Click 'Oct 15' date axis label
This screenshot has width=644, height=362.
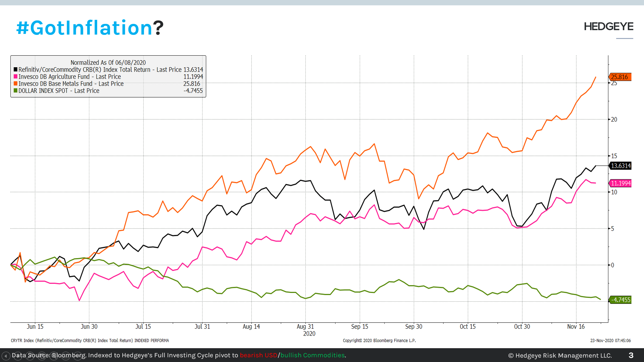coord(468,326)
